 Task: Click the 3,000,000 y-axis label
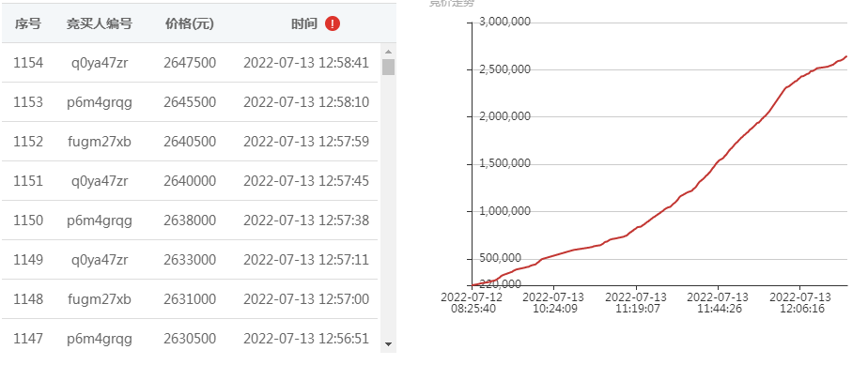tap(505, 22)
